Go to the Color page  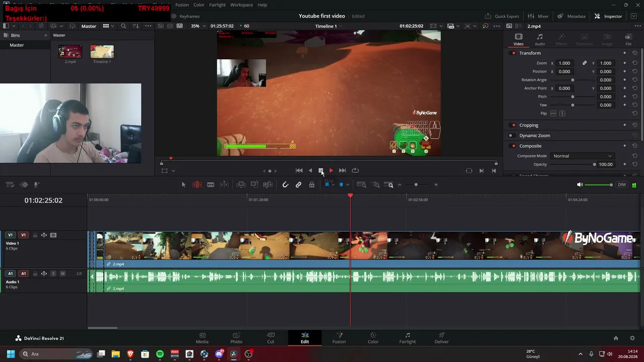373,338
